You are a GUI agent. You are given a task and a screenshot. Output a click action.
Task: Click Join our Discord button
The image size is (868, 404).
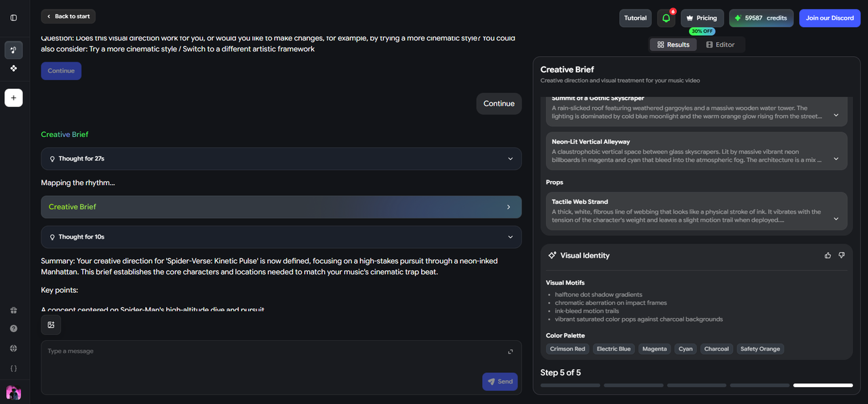coord(829,18)
